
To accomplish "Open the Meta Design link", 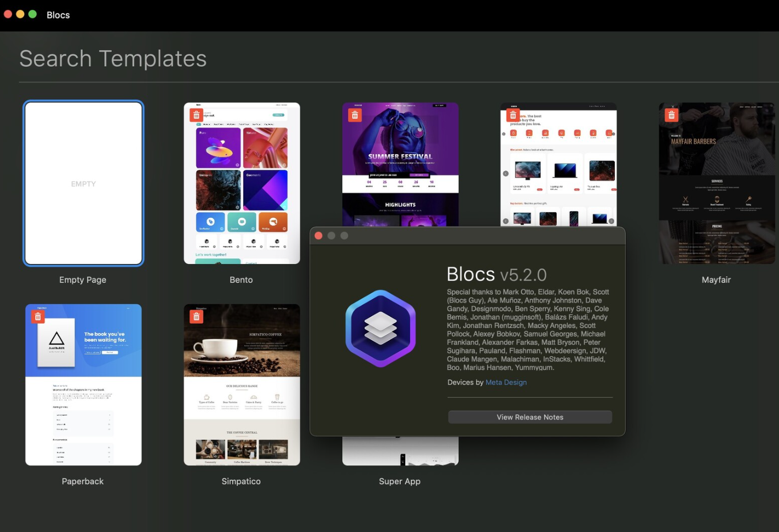I will pos(506,382).
